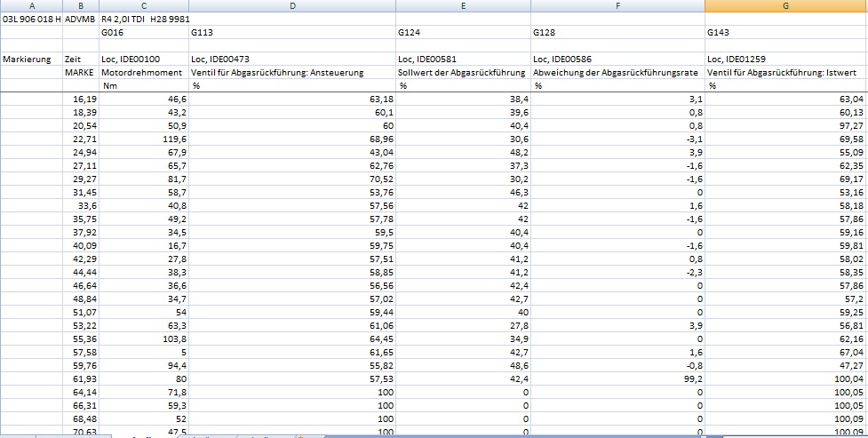Screen dimensions: 868x438
Task: Click the G016 label cell
Action: 114,32
